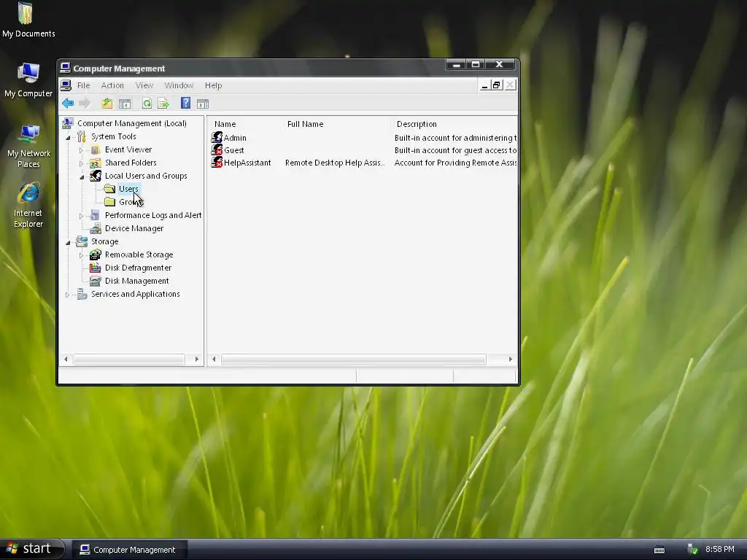Open the Action menu

pyautogui.click(x=112, y=85)
